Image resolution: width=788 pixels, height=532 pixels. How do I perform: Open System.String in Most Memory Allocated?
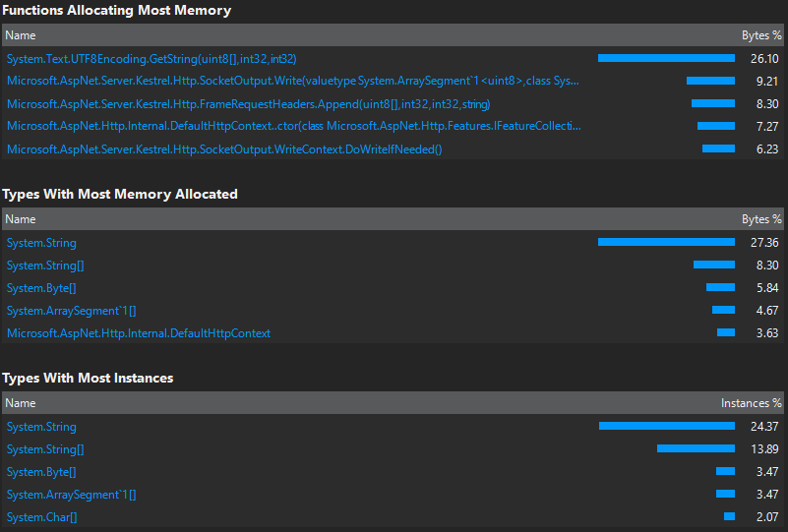pyautogui.click(x=41, y=243)
